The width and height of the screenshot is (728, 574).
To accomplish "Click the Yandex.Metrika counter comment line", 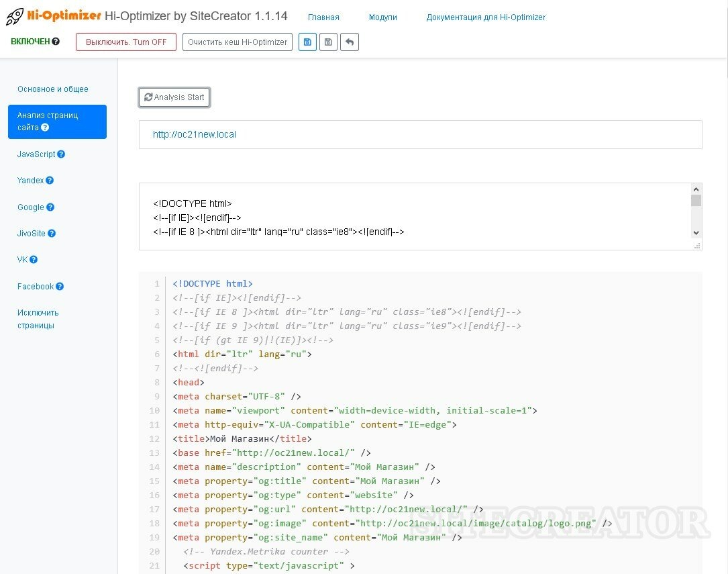I will [266, 552].
